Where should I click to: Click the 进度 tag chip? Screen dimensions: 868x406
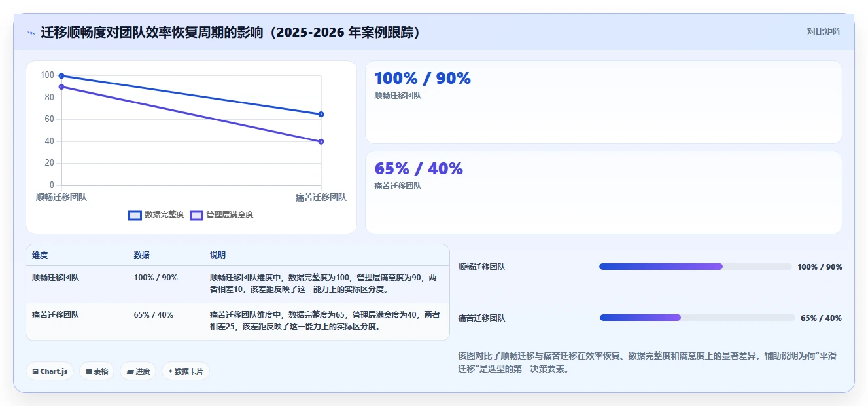click(138, 371)
